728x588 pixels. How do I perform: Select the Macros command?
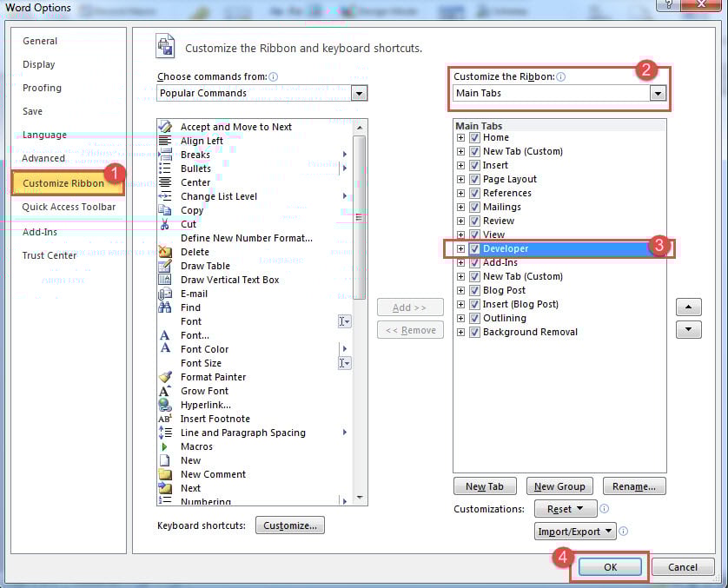(x=197, y=446)
